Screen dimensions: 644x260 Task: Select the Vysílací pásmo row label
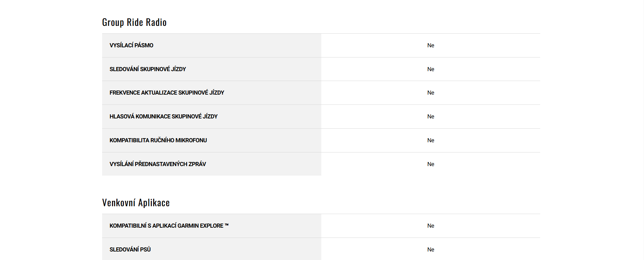(131, 45)
